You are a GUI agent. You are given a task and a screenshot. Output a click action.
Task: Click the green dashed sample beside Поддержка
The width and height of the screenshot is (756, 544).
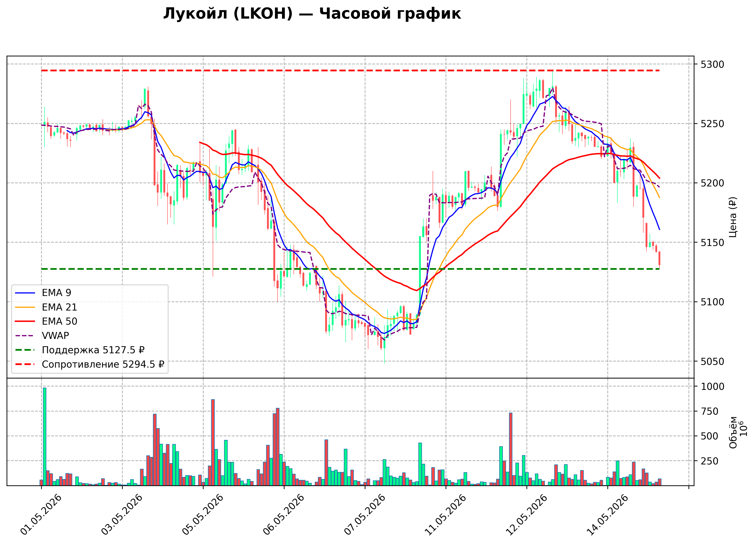tap(25, 350)
